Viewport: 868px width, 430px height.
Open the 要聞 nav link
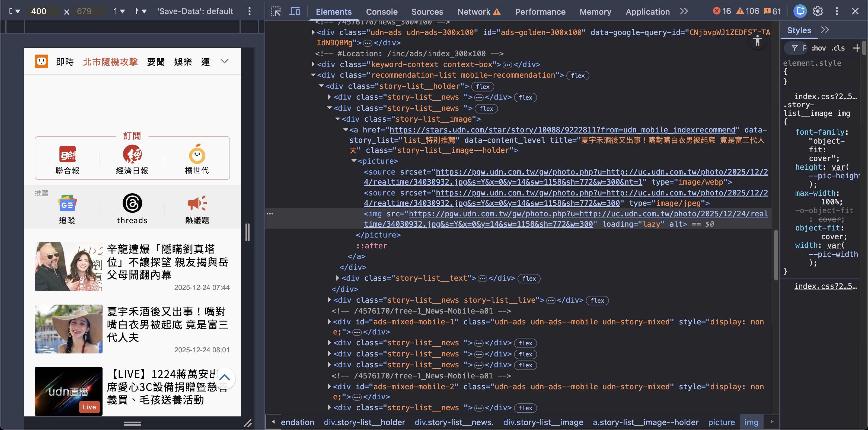[x=156, y=62]
